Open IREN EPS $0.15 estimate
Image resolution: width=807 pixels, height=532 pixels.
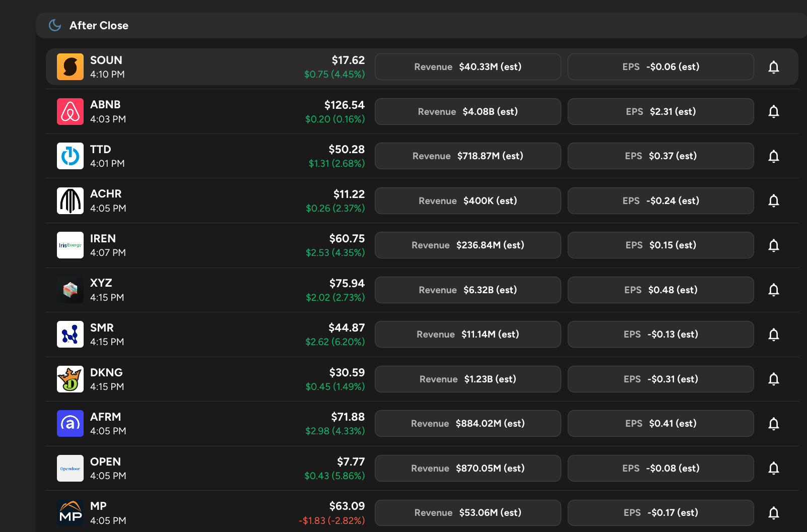[661, 245]
